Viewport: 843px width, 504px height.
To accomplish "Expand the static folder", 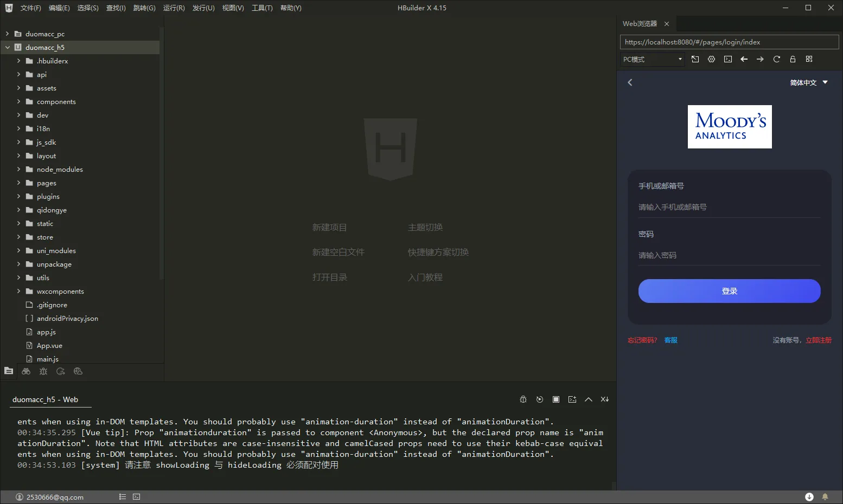I will [18, 223].
